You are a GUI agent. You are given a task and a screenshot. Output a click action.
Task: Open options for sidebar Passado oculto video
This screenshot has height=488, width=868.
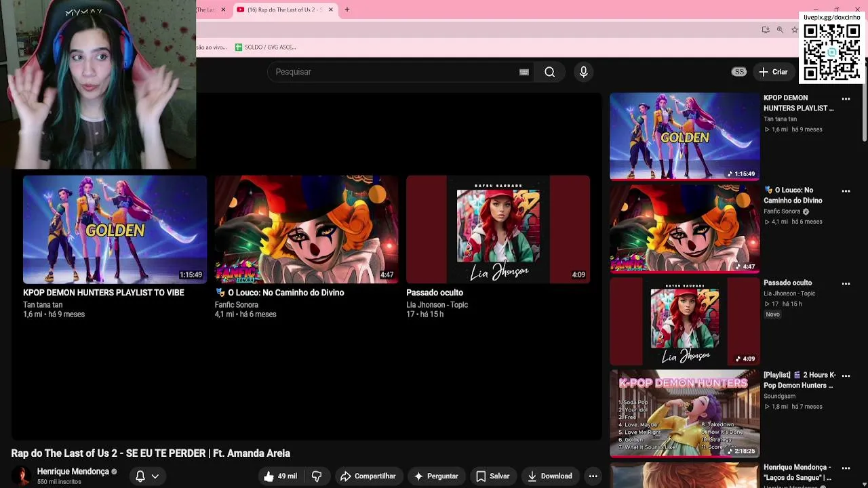846,283
